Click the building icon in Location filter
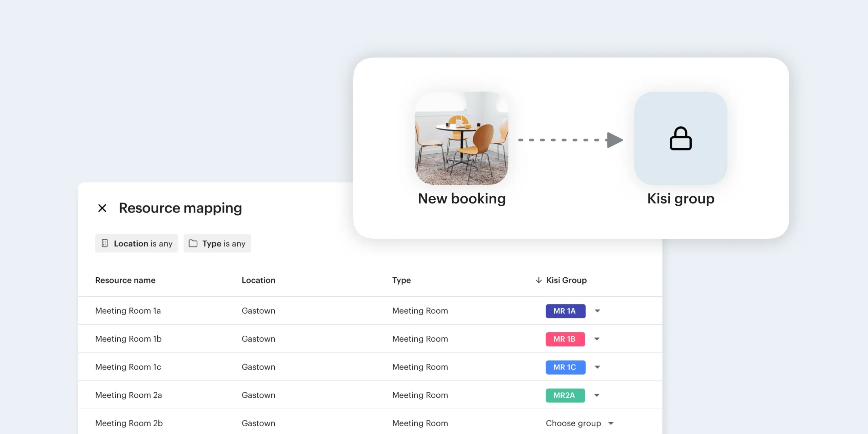This screenshot has height=434, width=868. 105,243
